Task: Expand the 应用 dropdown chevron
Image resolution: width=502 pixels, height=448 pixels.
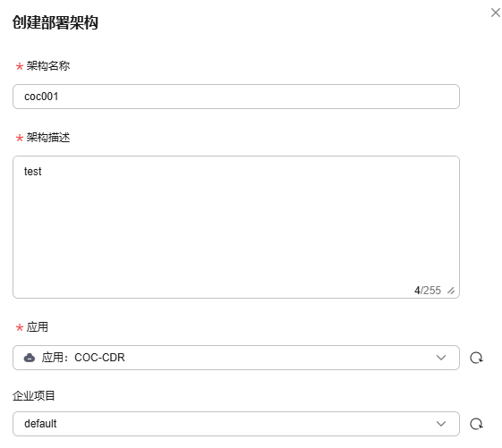Action: pyautogui.click(x=441, y=358)
